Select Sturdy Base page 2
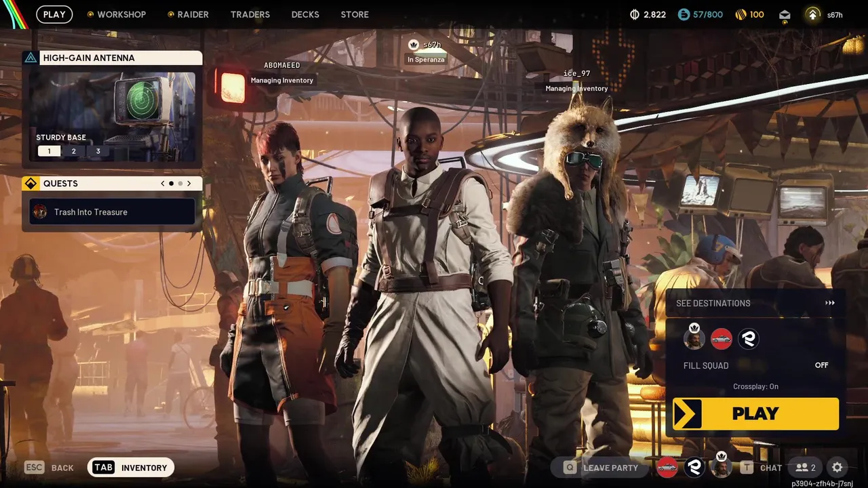868x488 pixels. coord(74,151)
